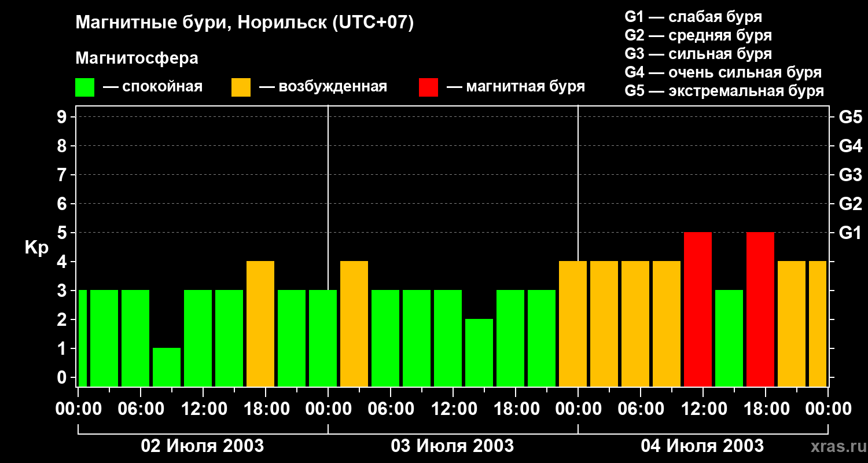Click the '06:00' time label above 04 Июля
This screenshot has width=868, height=463.
[x=641, y=409]
